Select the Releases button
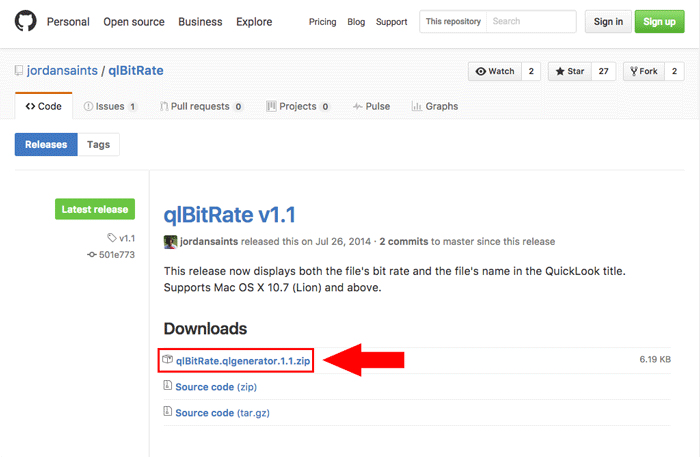 [x=46, y=145]
